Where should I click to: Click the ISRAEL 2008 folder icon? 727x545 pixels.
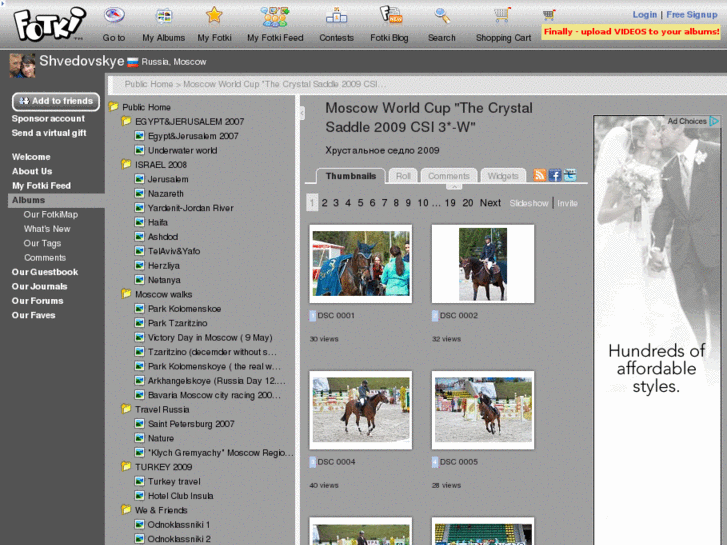(x=126, y=164)
